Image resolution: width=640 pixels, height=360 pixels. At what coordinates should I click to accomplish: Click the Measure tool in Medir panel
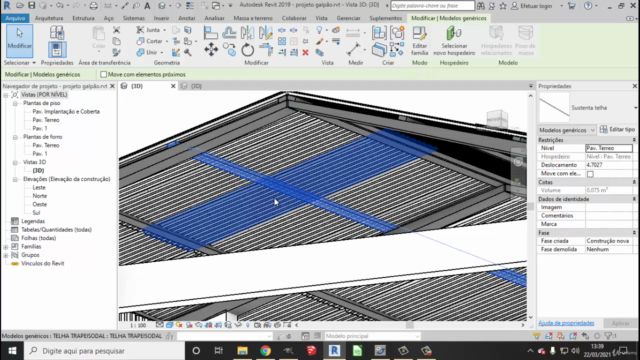(x=353, y=50)
